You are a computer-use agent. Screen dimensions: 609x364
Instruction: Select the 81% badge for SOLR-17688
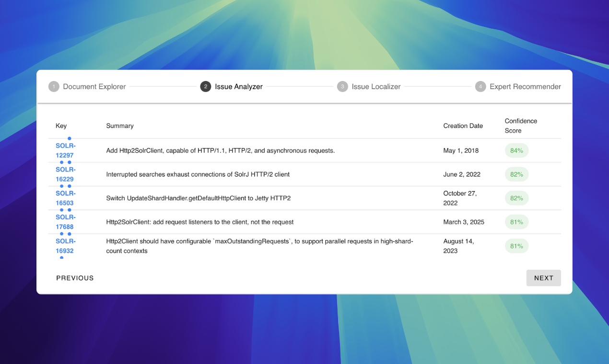(x=516, y=222)
